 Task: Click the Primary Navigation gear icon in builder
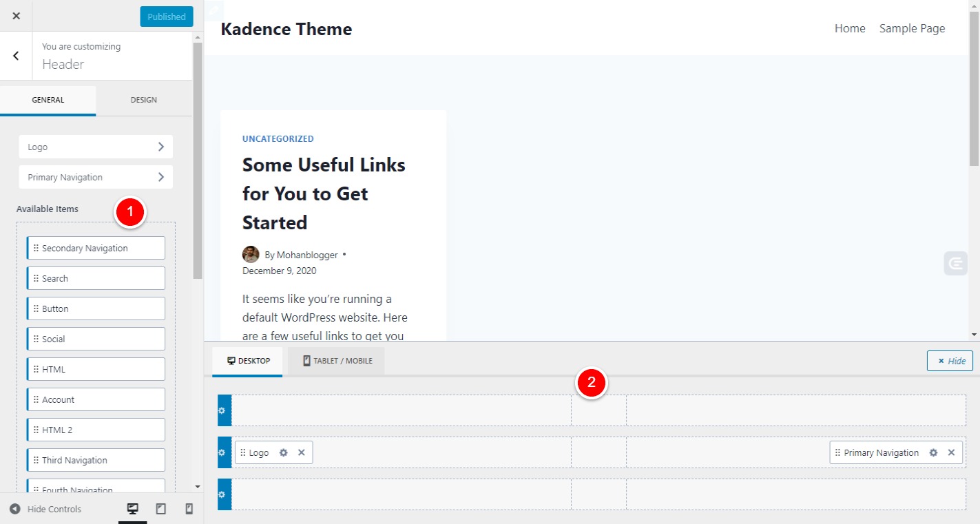933,452
